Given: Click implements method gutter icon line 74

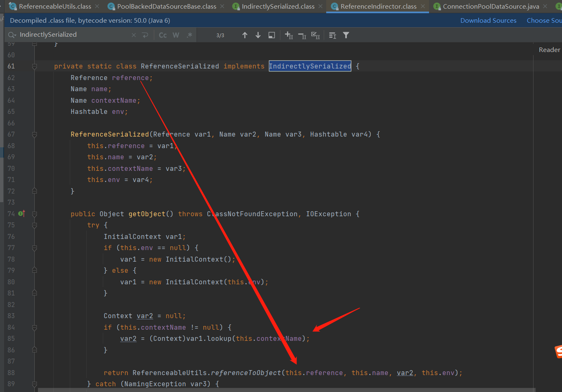Looking at the screenshot, I should click(22, 213).
